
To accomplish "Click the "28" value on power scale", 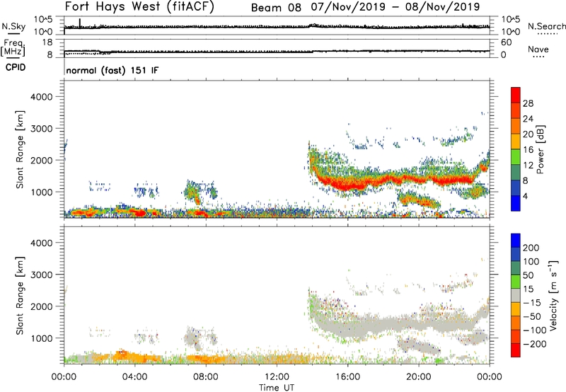I will tap(528, 103).
